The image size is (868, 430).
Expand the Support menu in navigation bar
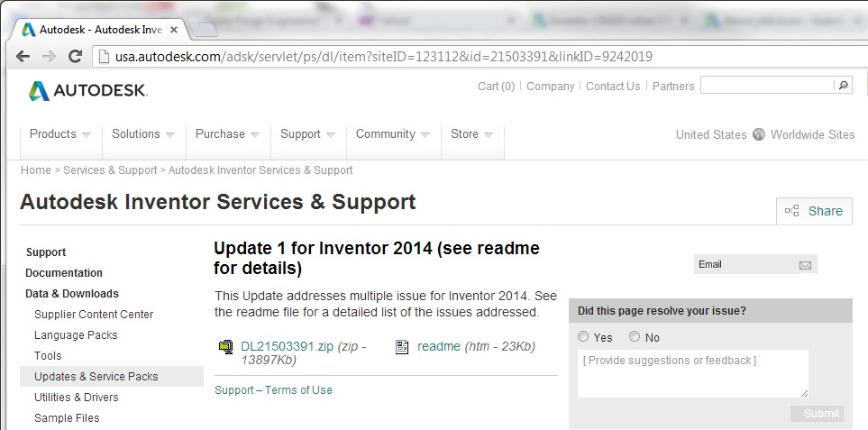[307, 134]
